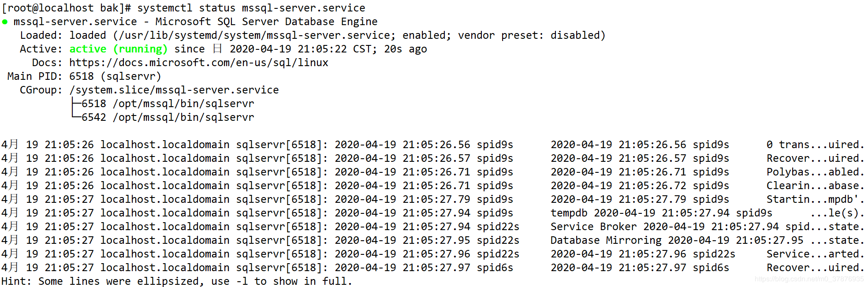Click the 'systemctl status' command text
The height and width of the screenshot is (287, 868).
pos(186,8)
